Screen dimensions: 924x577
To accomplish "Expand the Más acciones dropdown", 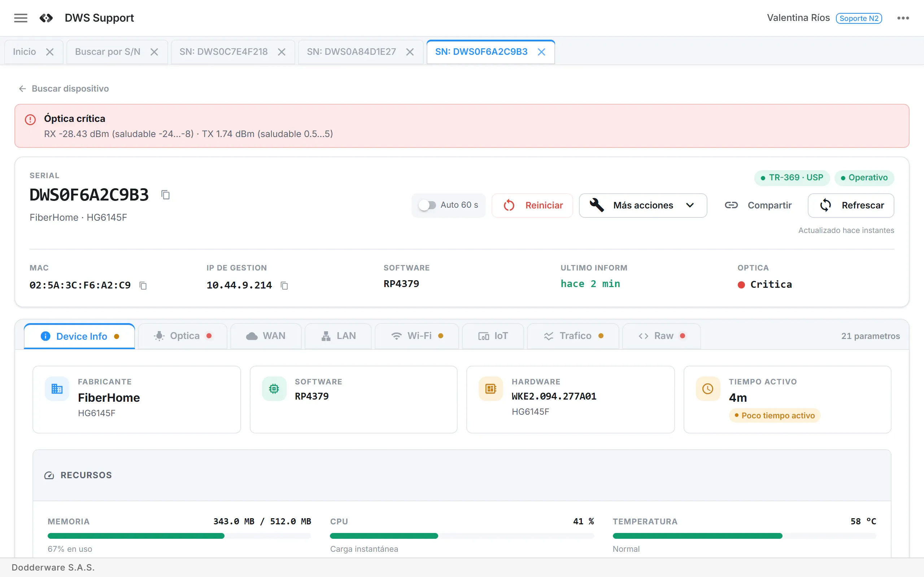I will (642, 205).
